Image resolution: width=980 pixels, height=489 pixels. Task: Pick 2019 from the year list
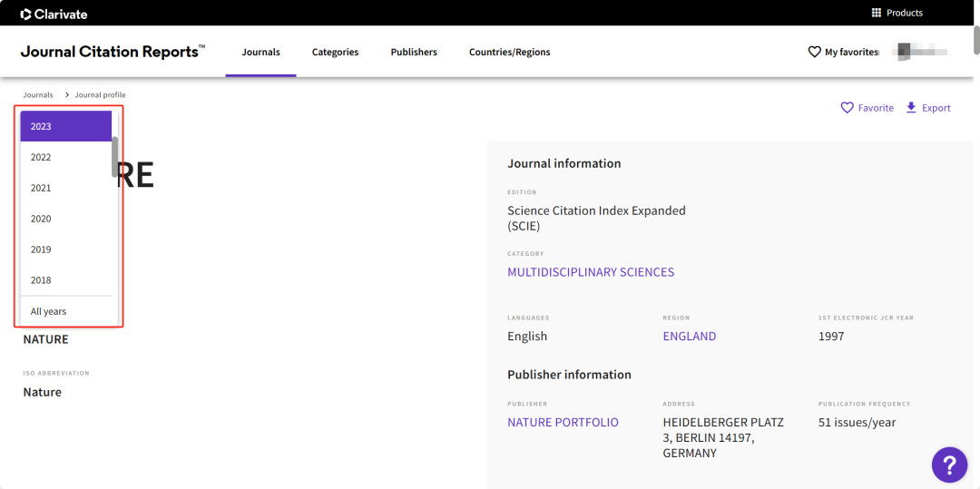click(x=65, y=249)
